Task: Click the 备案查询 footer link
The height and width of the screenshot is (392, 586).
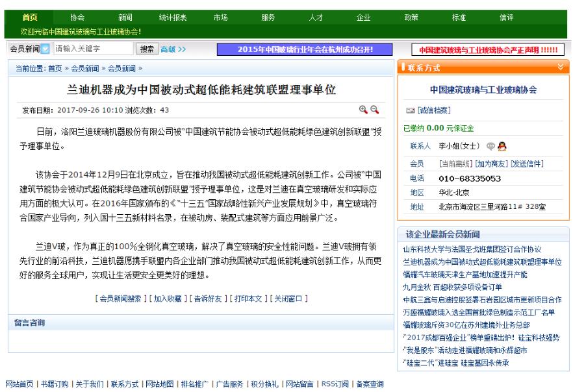Action: [x=370, y=384]
